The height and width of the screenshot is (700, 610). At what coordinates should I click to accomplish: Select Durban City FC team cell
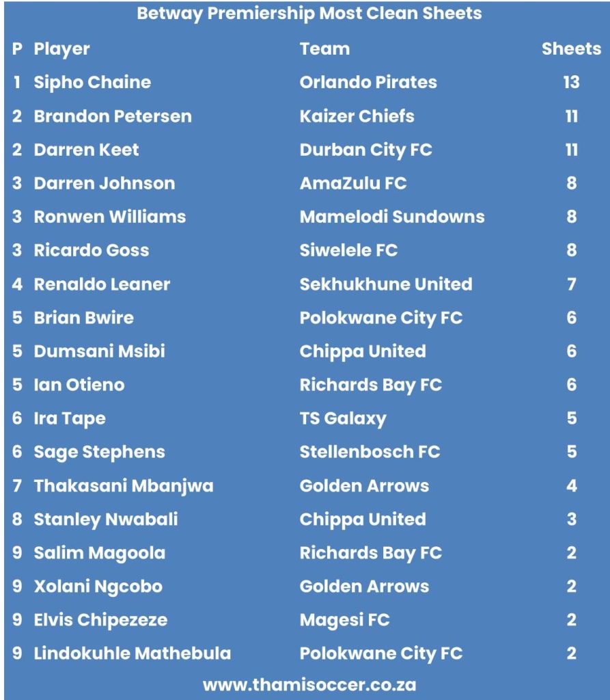pyautogui.click(x=365, y=150)
